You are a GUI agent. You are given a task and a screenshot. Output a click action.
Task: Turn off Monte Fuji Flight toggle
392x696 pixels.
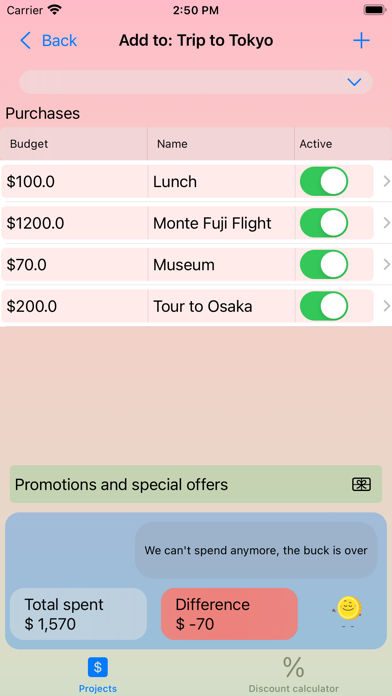[x=324, y=223]
